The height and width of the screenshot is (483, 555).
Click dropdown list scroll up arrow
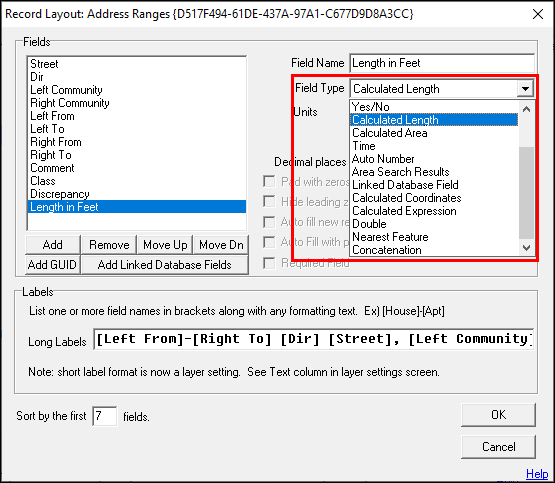[x=526, y=109]
